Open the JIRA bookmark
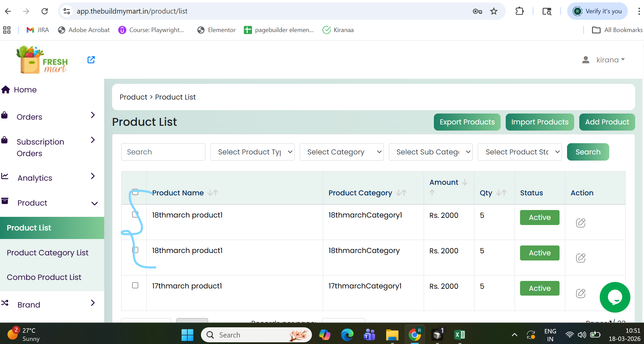 click(38, 30)
